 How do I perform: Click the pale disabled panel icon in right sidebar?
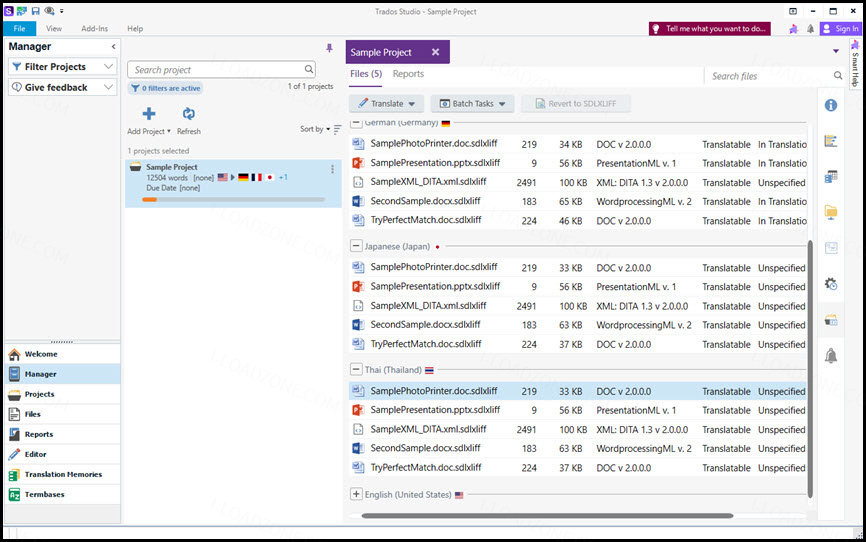(x=831, y=248)
